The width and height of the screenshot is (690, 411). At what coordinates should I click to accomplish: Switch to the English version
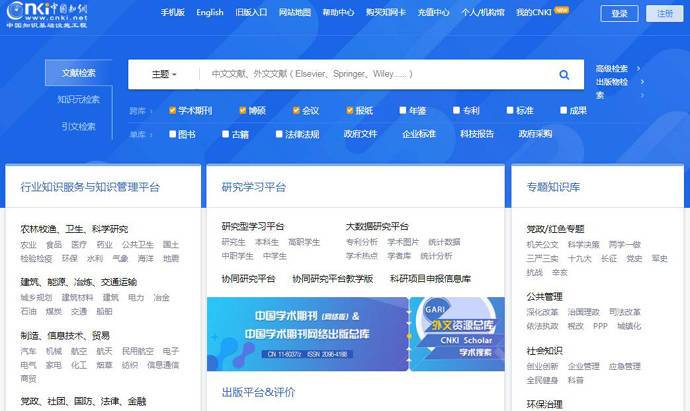click(210, 12)
